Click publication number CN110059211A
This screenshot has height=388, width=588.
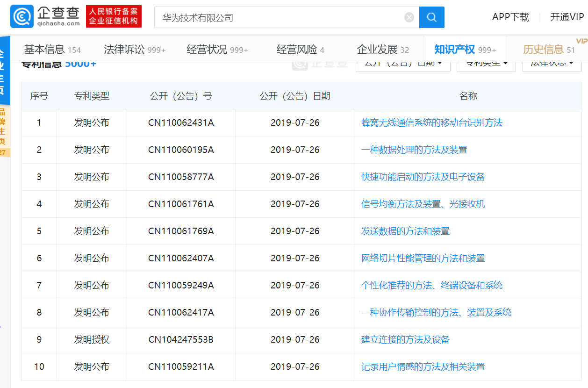point(181,366)
